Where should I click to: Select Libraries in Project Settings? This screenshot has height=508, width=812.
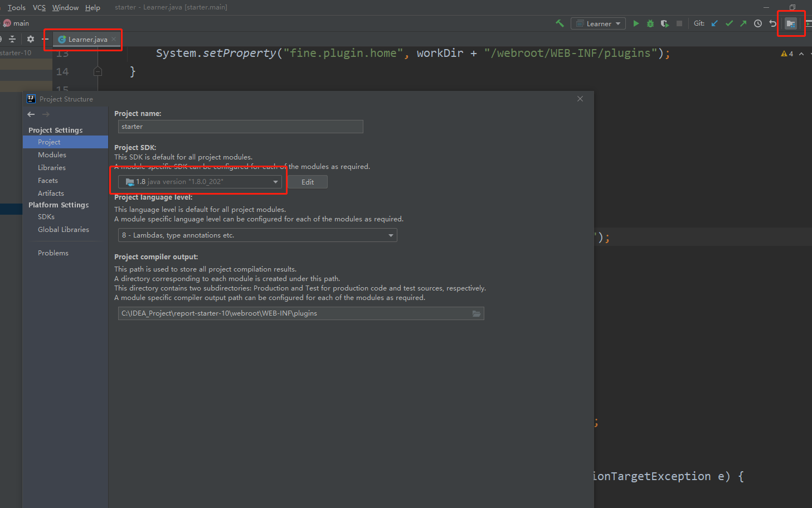click(x=52, y=168)
